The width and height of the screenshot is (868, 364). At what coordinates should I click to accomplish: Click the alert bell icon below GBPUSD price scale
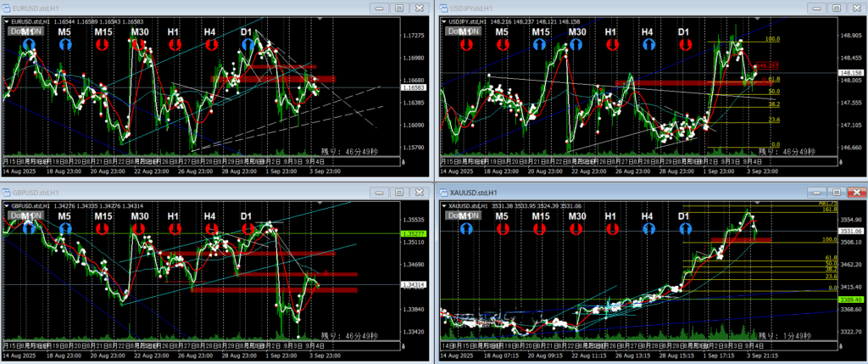coord(404,345)
